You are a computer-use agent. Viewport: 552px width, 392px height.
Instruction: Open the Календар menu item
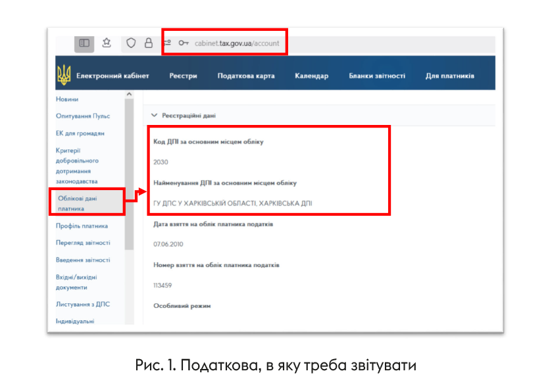312,76
